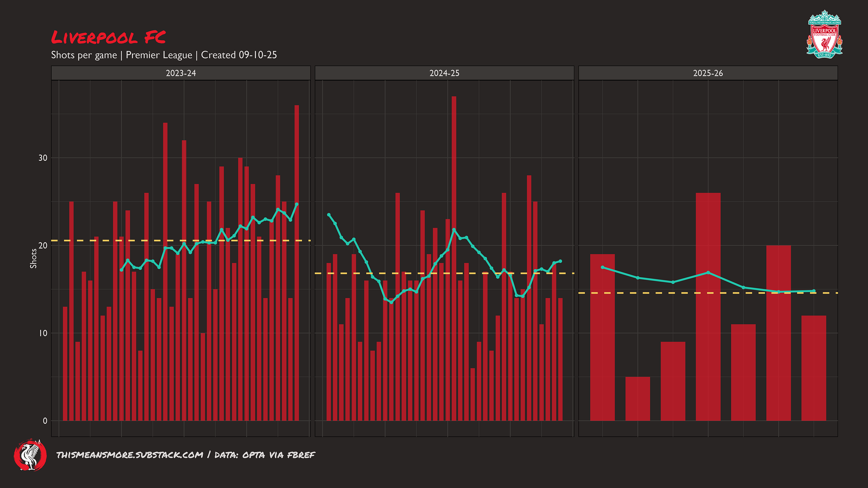Click the thismeansmore.substack.com footer link text
The image size is (868, 488).
pyautogui.click(x=130, y=455)
